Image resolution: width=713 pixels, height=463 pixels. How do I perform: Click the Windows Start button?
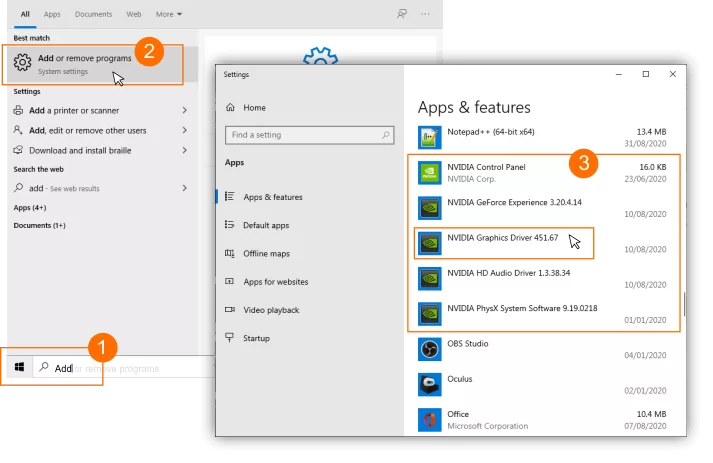19,368
